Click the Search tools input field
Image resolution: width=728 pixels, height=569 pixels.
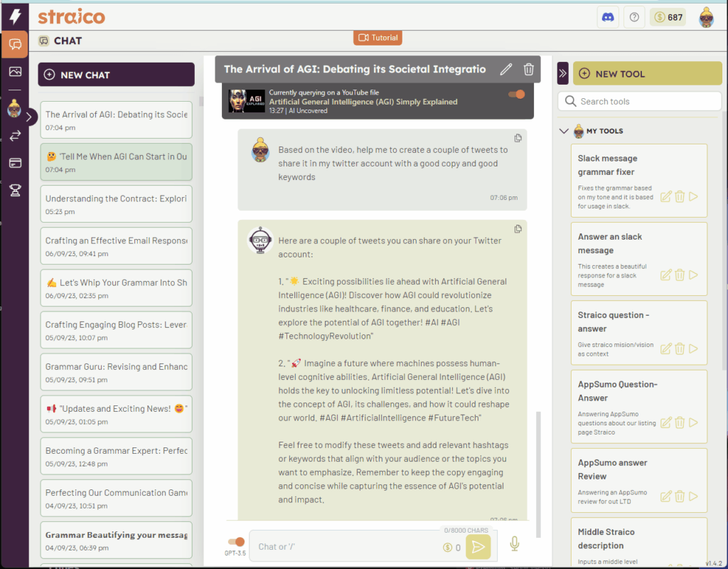[640, 101]
